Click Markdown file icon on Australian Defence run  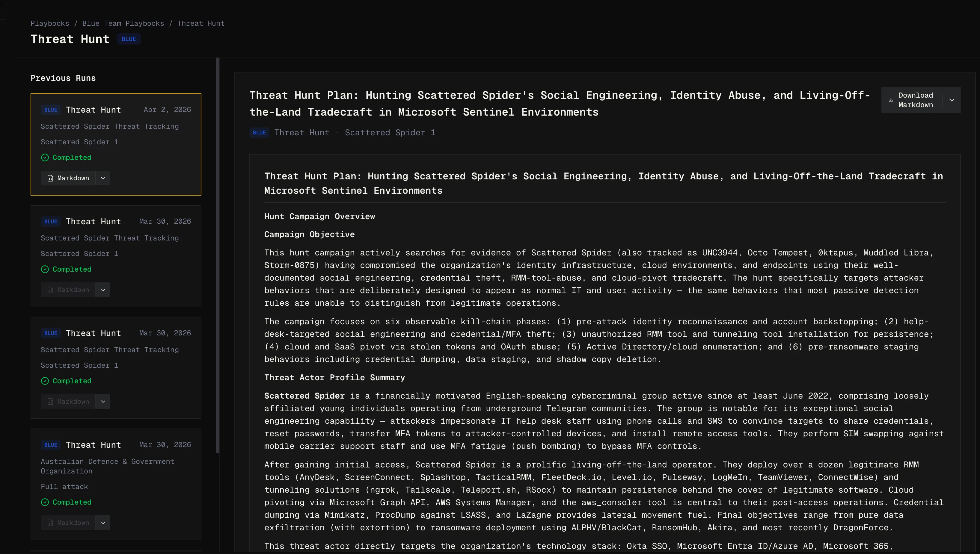tap(50, 523)
